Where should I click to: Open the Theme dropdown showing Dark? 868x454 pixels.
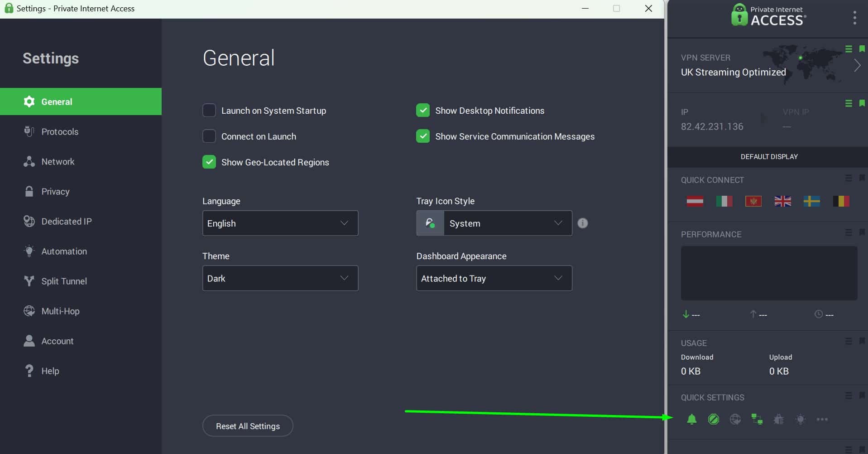click(x=280, y=278)
